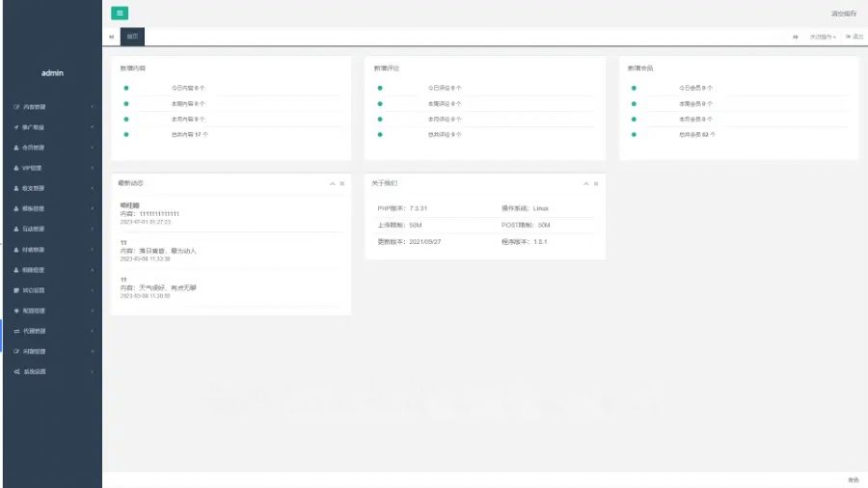Click the paper-plane icon in the sidebar
This screenshot has width=868, height=488.
click(x=16, y=127)
